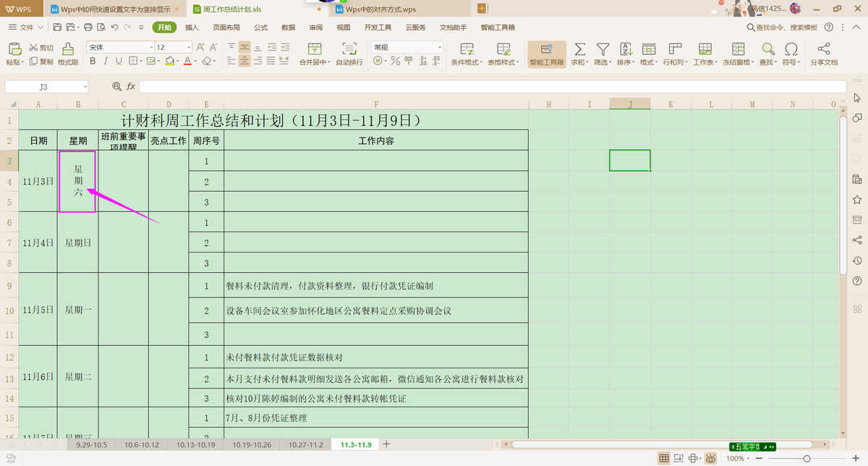This screenshot has height=466, width=868.
Task: Switch to normal view in status bar
Action: (x=664, y=458)
